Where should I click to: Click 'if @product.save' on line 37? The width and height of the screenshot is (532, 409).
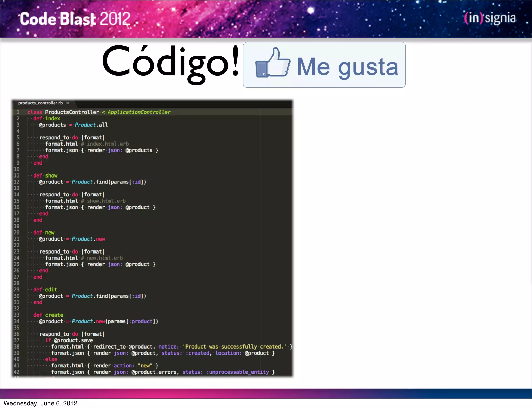point(69,340)
